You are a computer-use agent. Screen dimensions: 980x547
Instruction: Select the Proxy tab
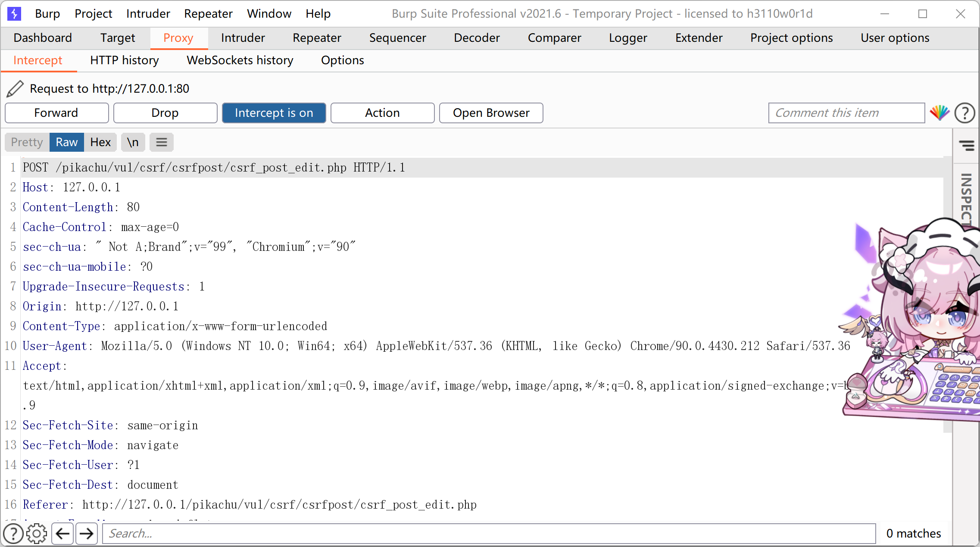pyautogui.click(x=178, y=38)
